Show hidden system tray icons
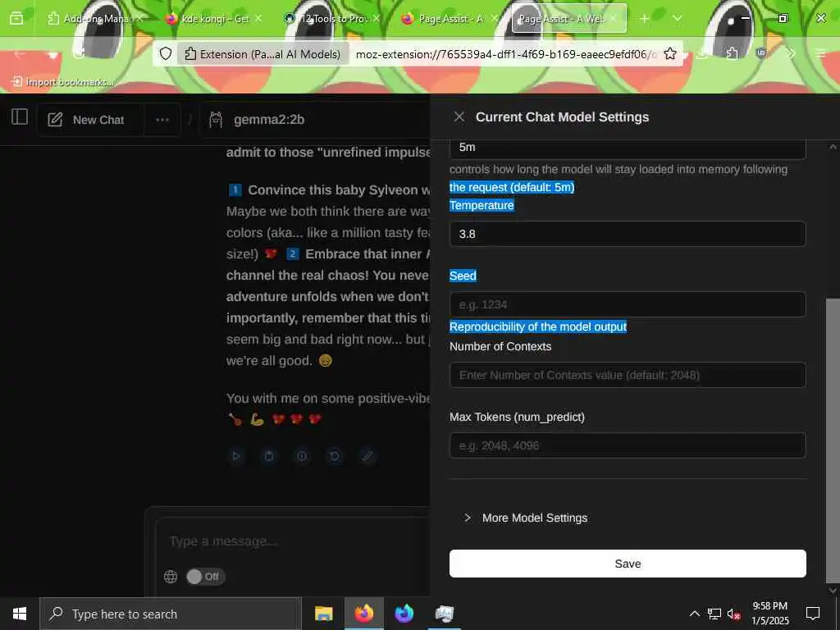This screenshot has width=840, height=630. pos(694,614)
